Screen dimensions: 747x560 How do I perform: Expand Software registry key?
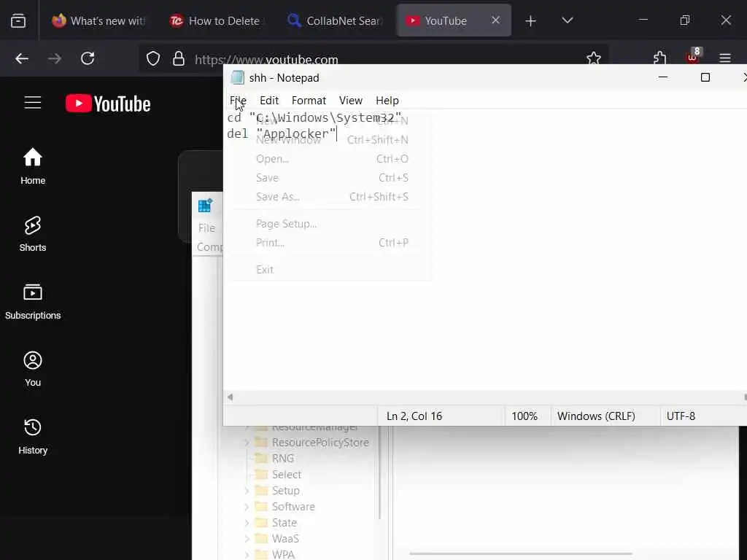(247, 507)
